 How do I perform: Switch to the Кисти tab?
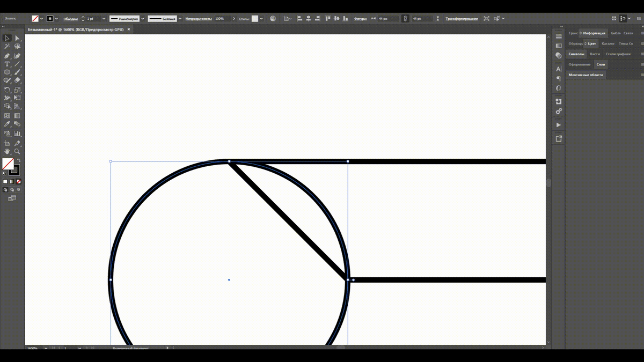pos(595,54)
